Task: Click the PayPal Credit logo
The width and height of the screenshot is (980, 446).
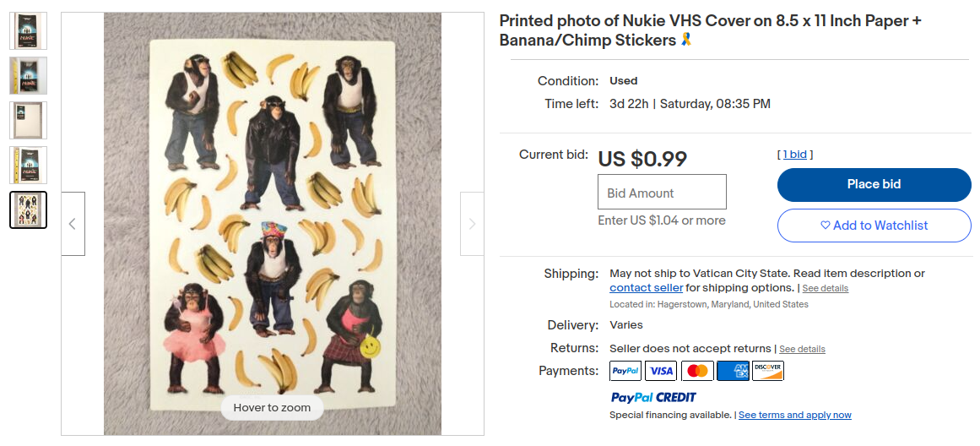Action: click(x=653, y=397)
